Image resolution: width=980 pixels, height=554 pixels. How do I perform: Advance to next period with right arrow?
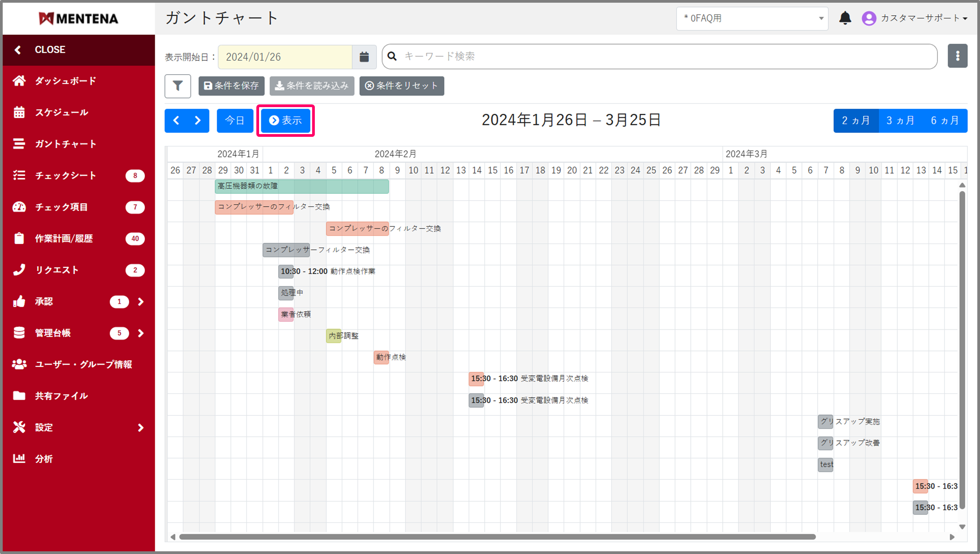(198, 121)
